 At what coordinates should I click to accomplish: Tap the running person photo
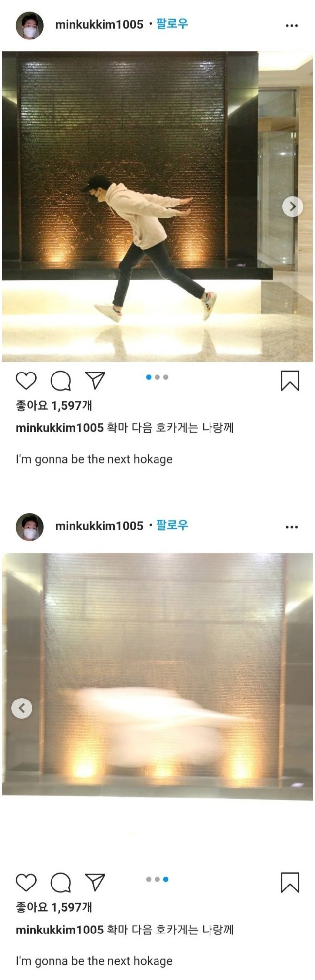pos(157,207)
